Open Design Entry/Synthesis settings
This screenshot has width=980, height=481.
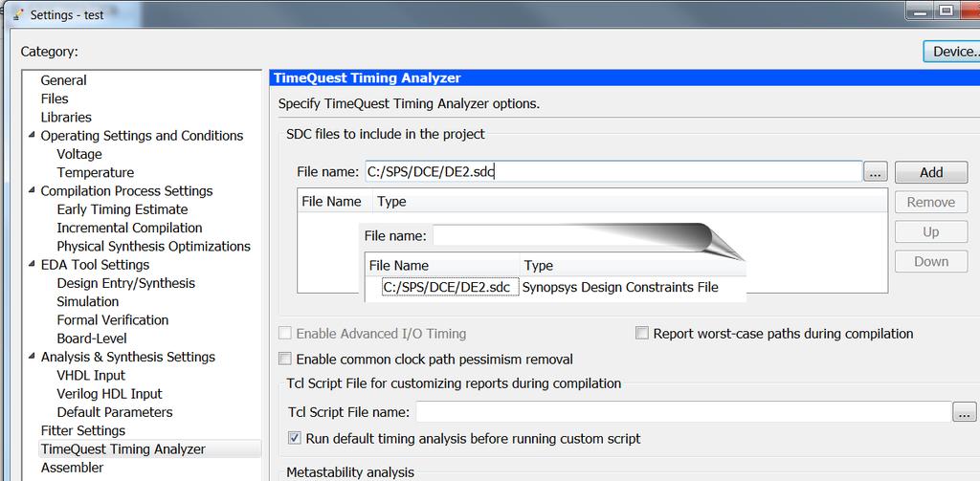click(125, 283)
